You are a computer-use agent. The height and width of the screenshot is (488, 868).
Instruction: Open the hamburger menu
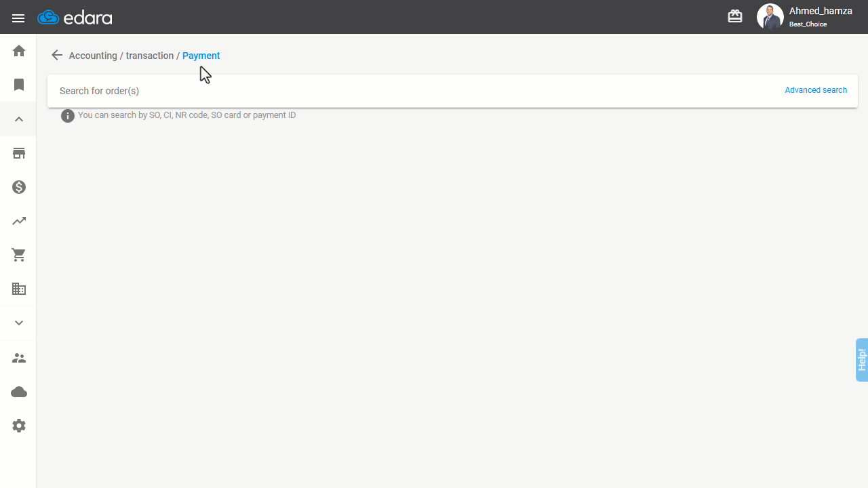[18, 18]
